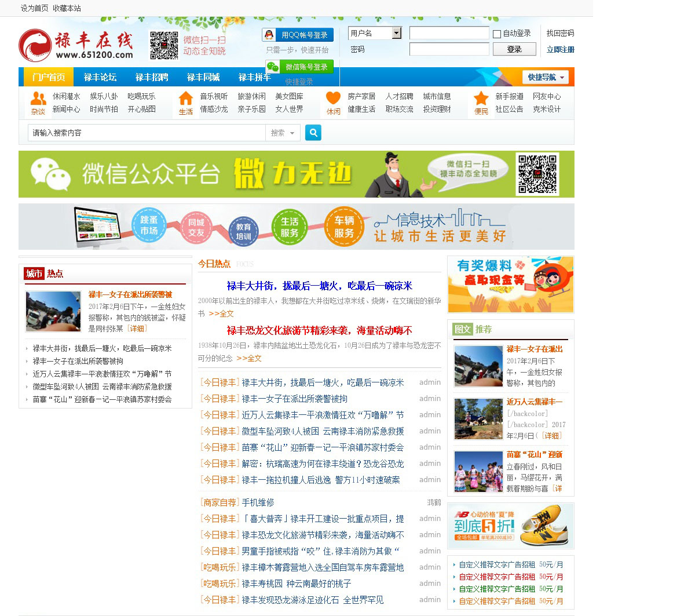The image size is (695, 616).
Task: Select the 禄丰同城 navigation tab
Action: click(x=203, y=77)
